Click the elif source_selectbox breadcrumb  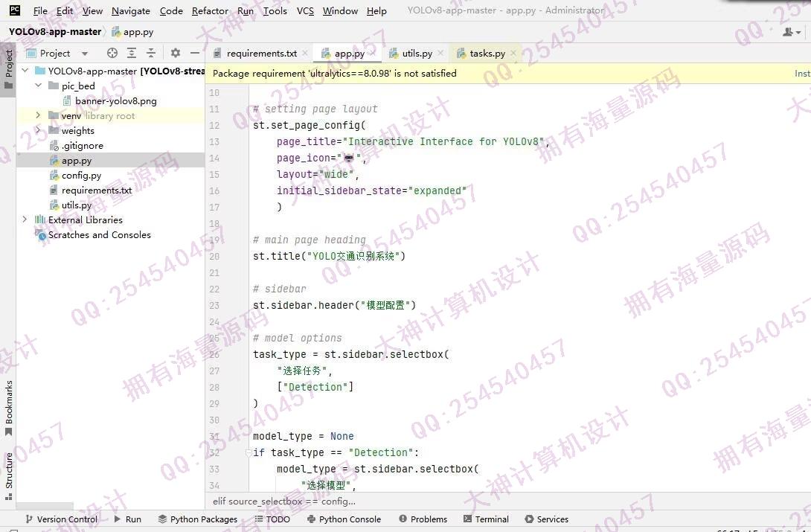[x=284, y=501]
